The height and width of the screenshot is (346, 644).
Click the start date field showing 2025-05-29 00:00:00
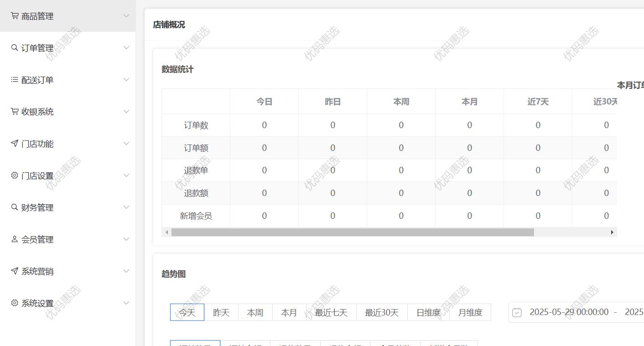(x=569, y=312)
